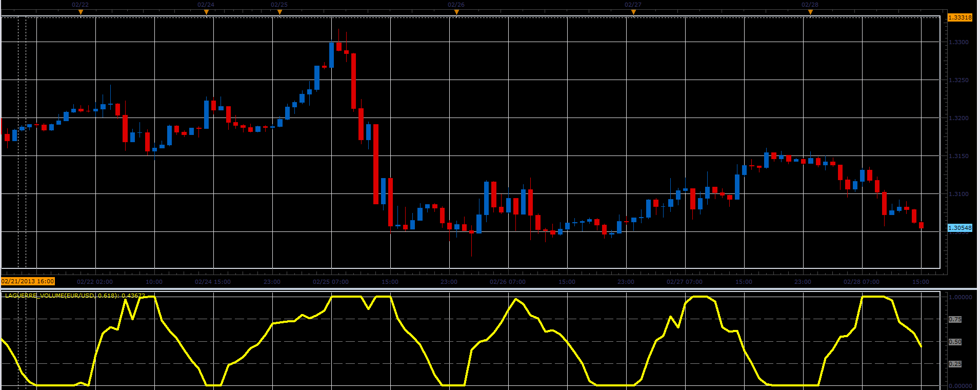Click the 1.3200 price scale label
The image size is (980, 390).
pyautogui.click(x=958, y=118)
